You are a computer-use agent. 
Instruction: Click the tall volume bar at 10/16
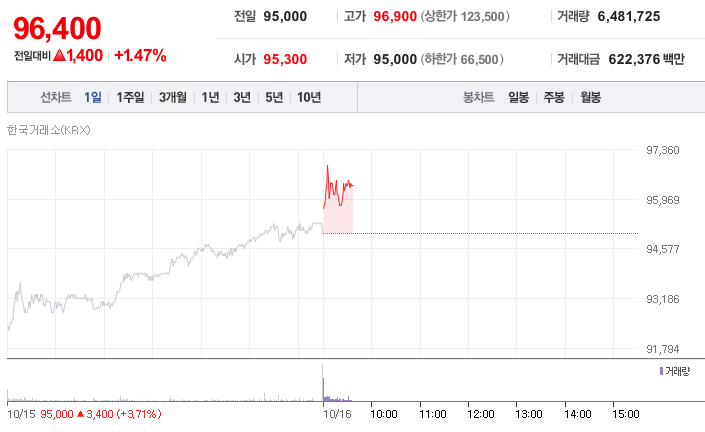tap(323, 384)
